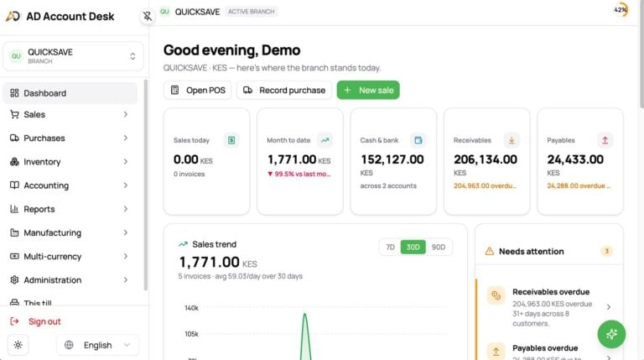Image resolution: width=644 pixels, height=360 pixels.
Task: Click the Manufacturing factory icon
Action: click(14, 232)
